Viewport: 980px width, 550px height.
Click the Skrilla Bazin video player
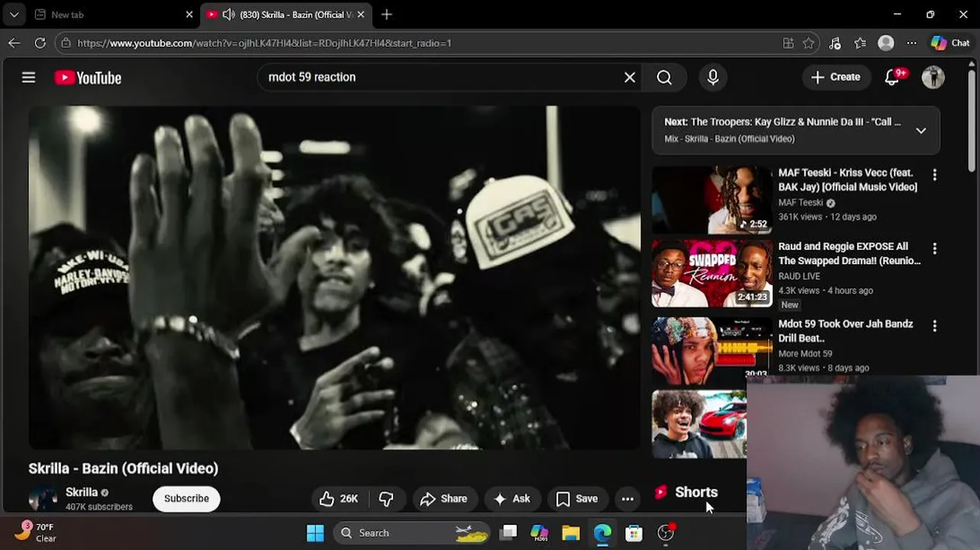pos(334,277)
